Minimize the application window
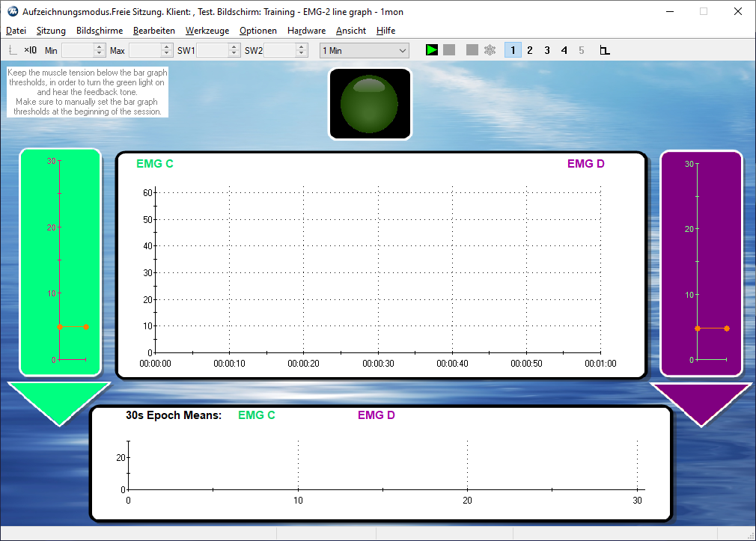The width and height of the screenshot is (756, 541). 670,11
